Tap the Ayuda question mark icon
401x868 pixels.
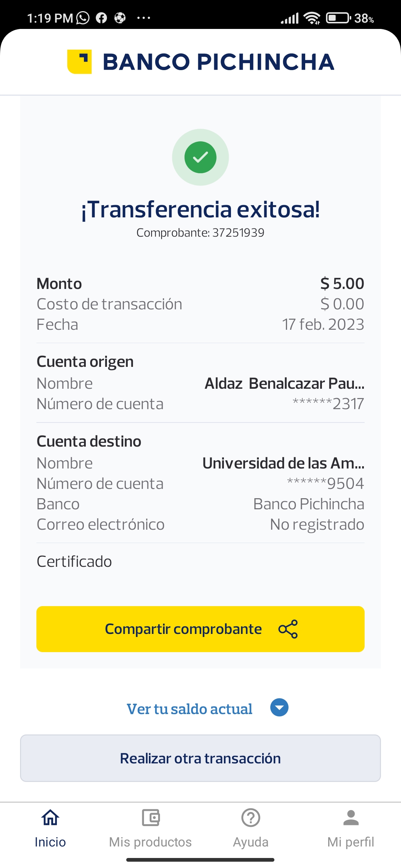[x=251, y=818]
